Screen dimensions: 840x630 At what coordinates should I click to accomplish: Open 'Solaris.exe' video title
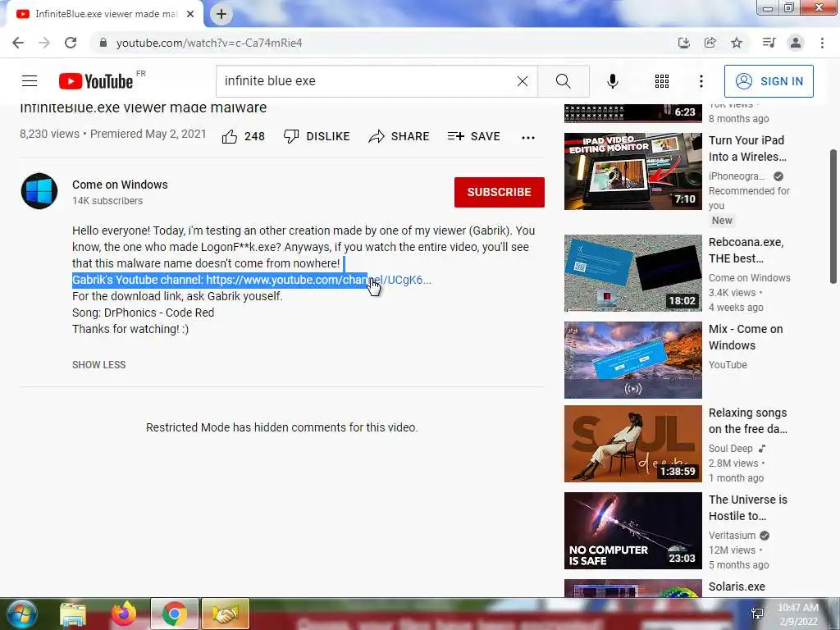point(737,587)
